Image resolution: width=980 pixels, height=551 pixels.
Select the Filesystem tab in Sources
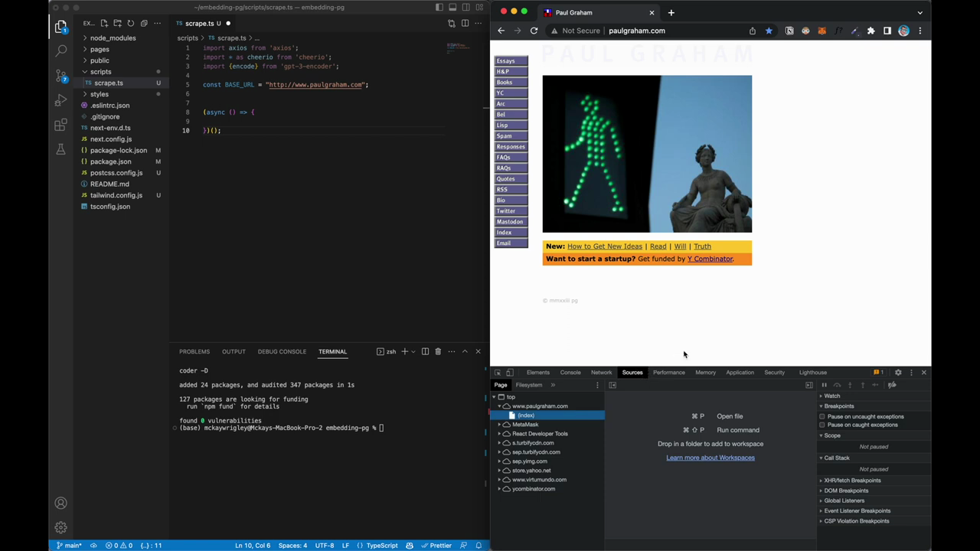tap(529, 385)
